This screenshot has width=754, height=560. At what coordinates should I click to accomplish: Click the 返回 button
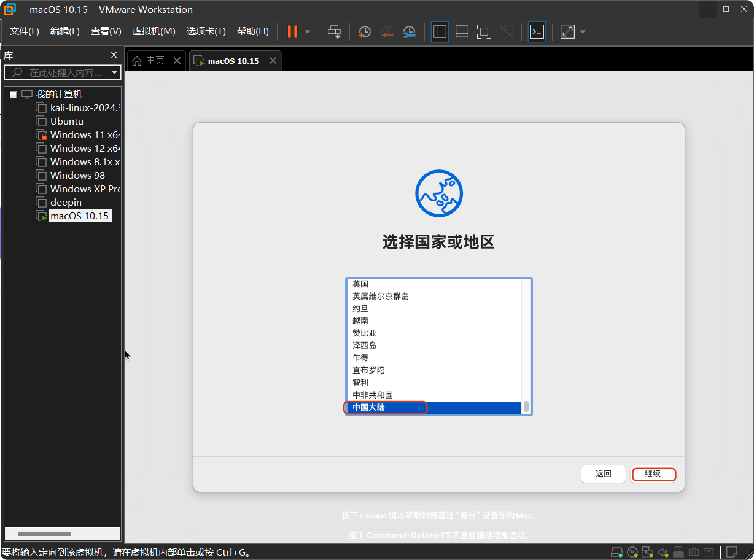603,474
